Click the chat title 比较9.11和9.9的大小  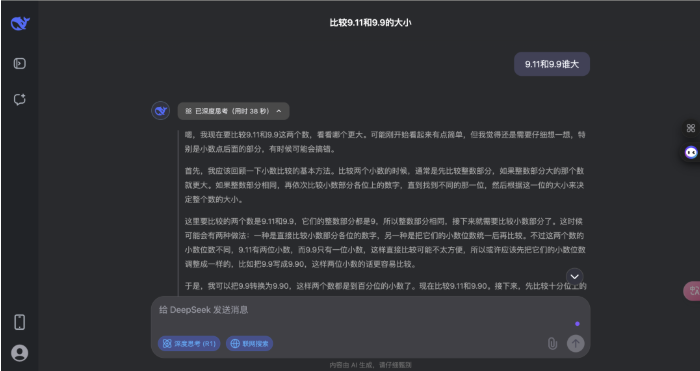pyautogui.click(x=370, y=22)
